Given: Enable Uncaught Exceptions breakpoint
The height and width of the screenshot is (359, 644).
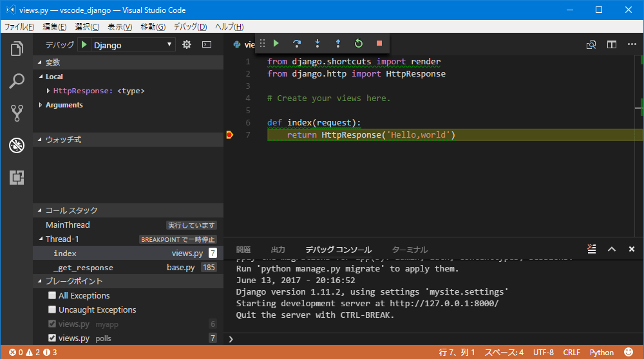Looking at the screenshot, I should coord(52,309).
